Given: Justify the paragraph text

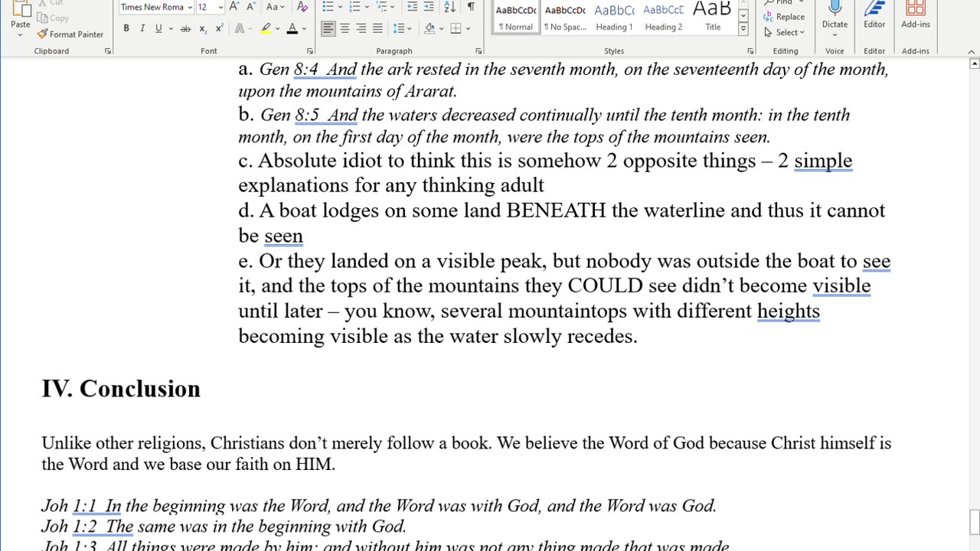Looking at the screenshot, I should point(377,28).
